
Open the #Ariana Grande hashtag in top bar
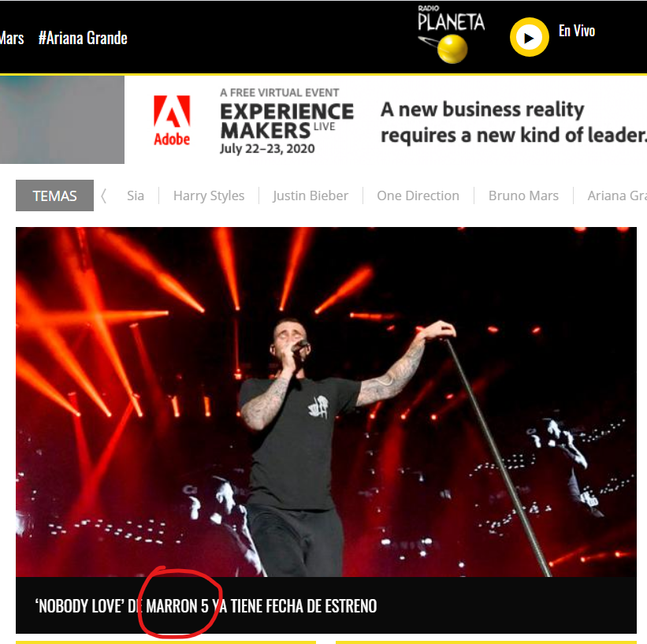[x=83, y=38]
